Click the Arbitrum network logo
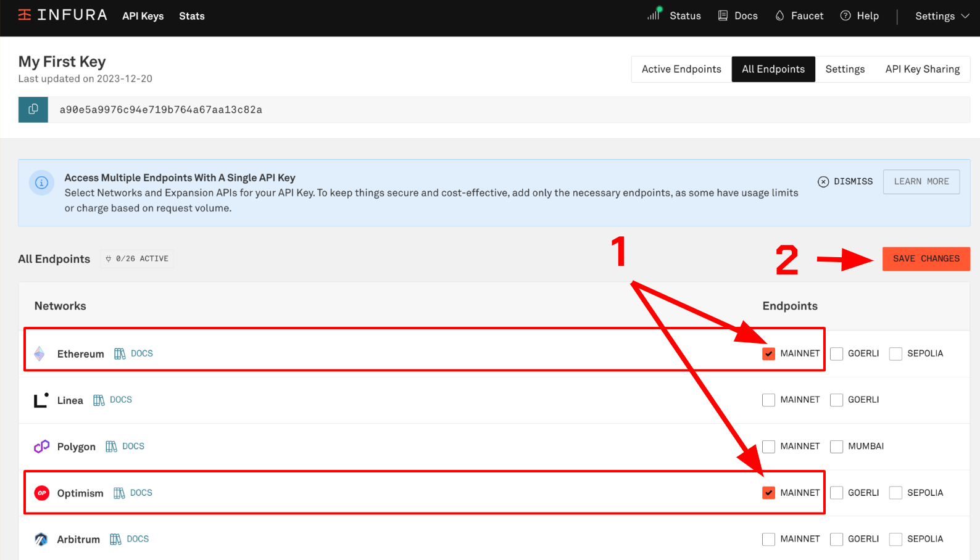The height and width of the screenshot is (560, 980). tap(41, 539)
